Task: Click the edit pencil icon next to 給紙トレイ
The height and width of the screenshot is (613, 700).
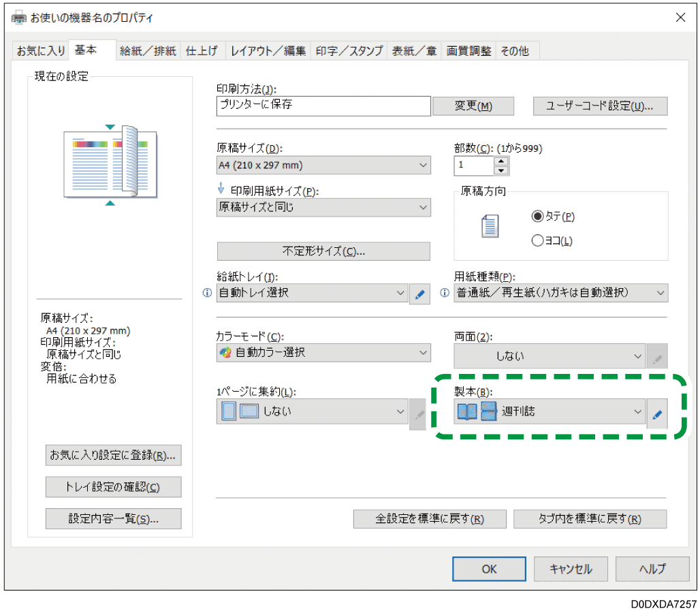Action: pos(419,294)
